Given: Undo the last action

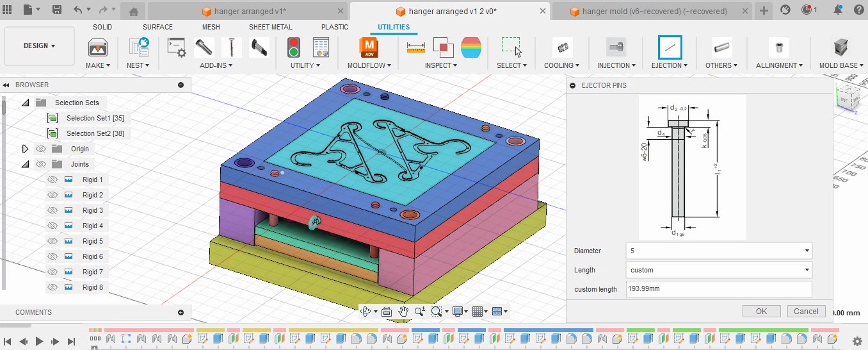Looking at the screenshot, I should (77, 10).
